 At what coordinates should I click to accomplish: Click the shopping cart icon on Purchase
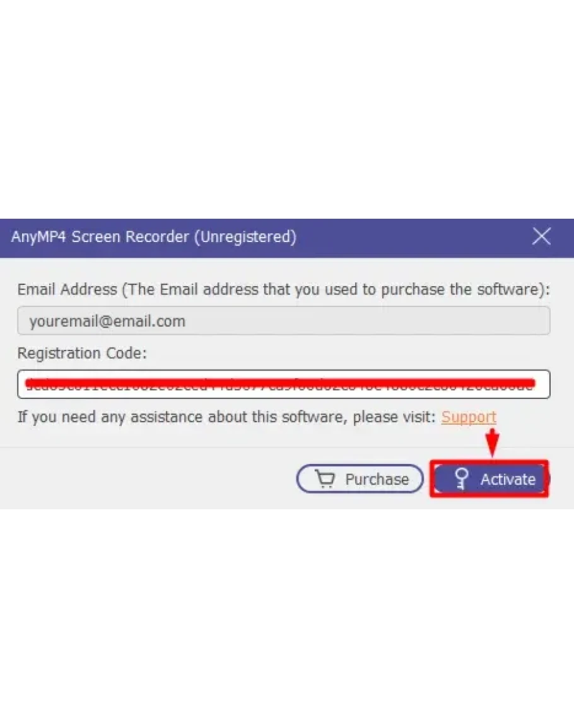[x=325, y=480]
